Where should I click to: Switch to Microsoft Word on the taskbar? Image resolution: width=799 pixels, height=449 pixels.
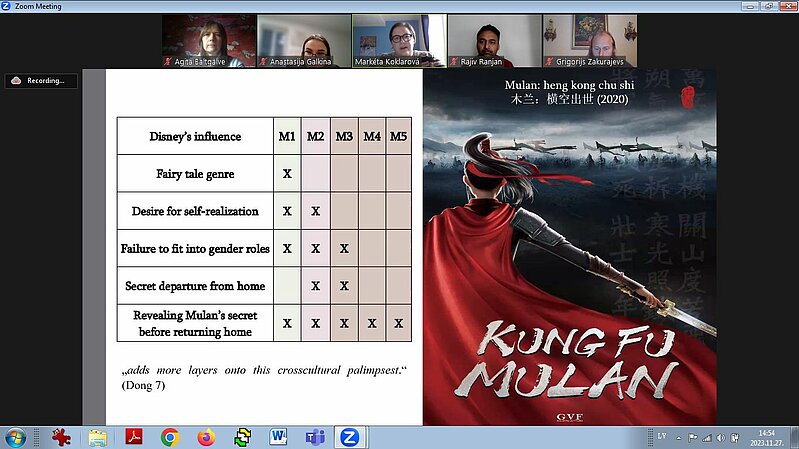278,437
